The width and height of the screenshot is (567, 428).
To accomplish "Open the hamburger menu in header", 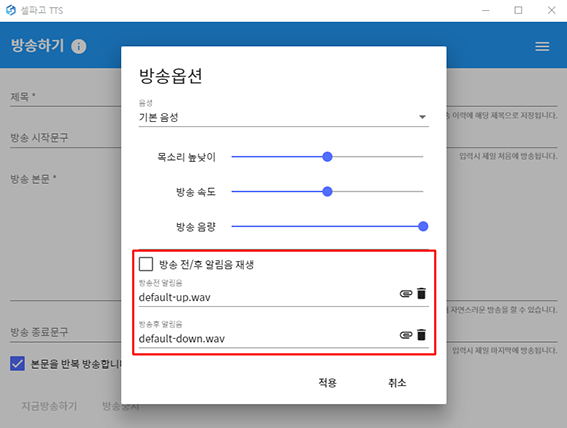I will (542, 46).
